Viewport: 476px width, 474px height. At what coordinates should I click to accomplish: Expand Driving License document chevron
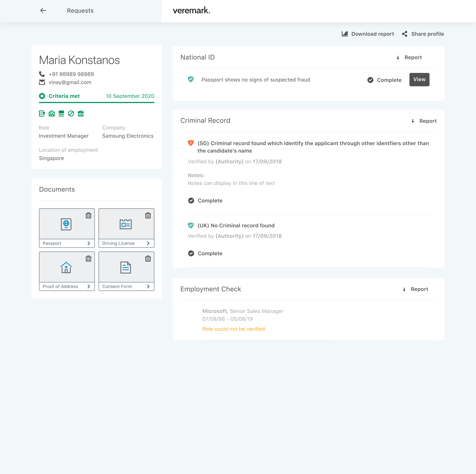(148, 243)
